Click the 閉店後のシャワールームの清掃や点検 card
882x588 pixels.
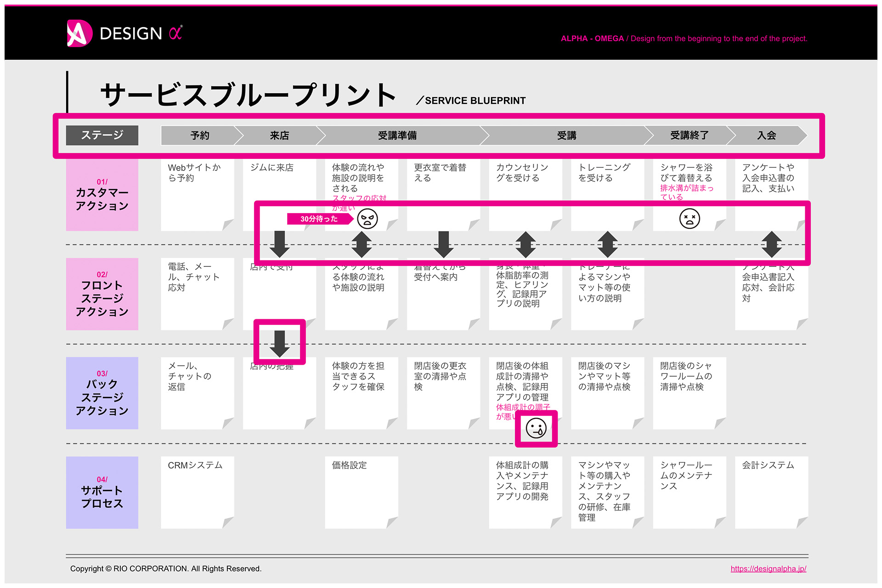690,393
